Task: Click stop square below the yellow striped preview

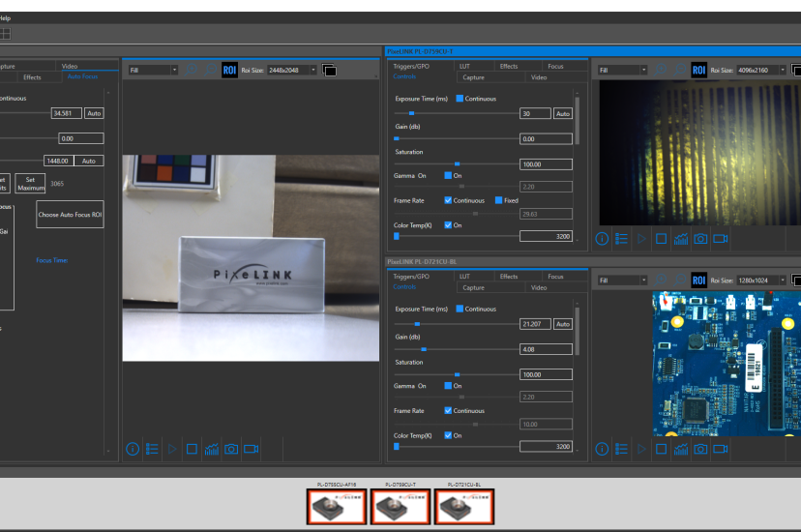Action: (661, 238)
